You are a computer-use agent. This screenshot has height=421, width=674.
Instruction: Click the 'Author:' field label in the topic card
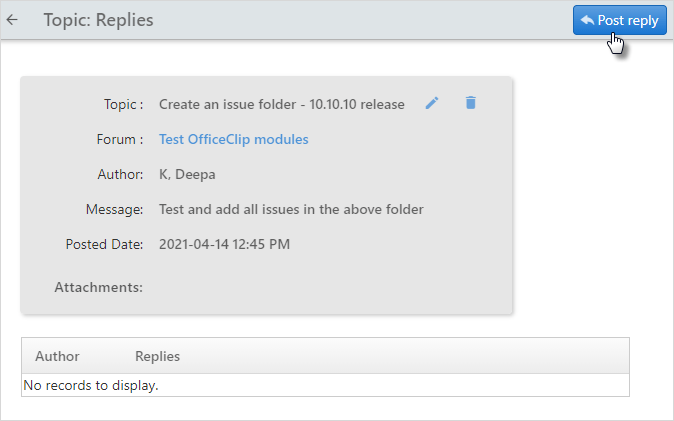(x=120, y=175)
